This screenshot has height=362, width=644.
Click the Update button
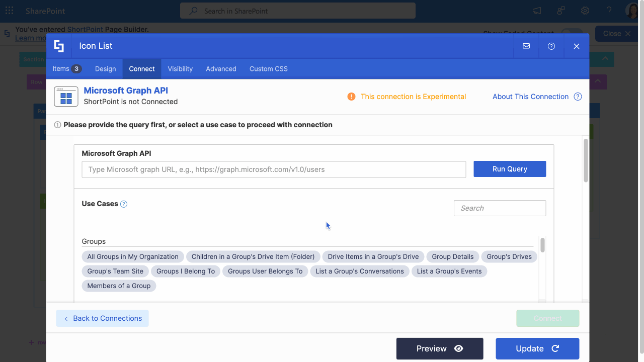537,348
